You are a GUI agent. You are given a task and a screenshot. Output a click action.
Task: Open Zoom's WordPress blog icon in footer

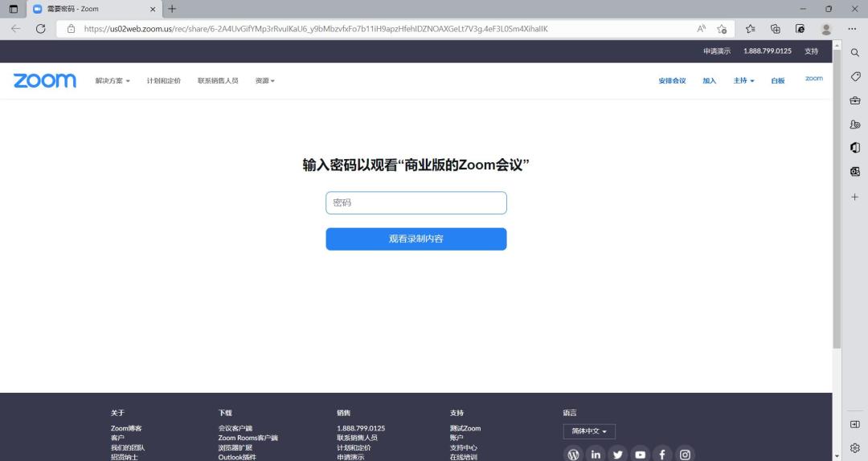coord(574,455)
